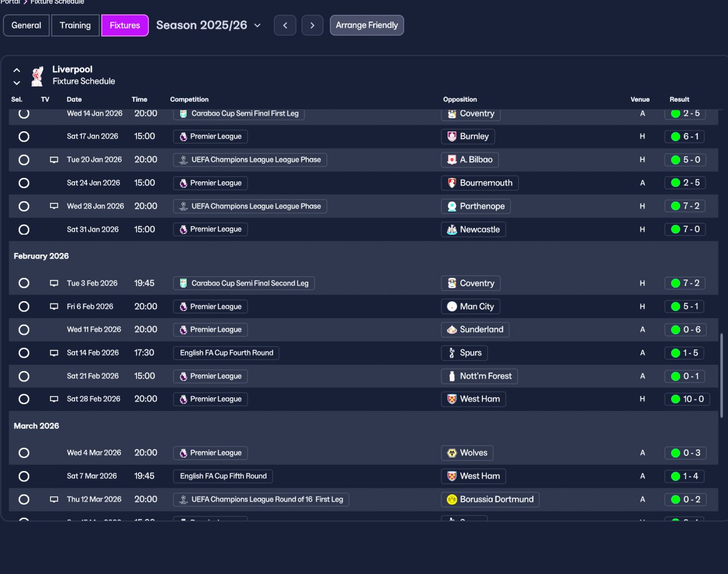Click the Champions League logo on Tue 20 Jan row

183,160
